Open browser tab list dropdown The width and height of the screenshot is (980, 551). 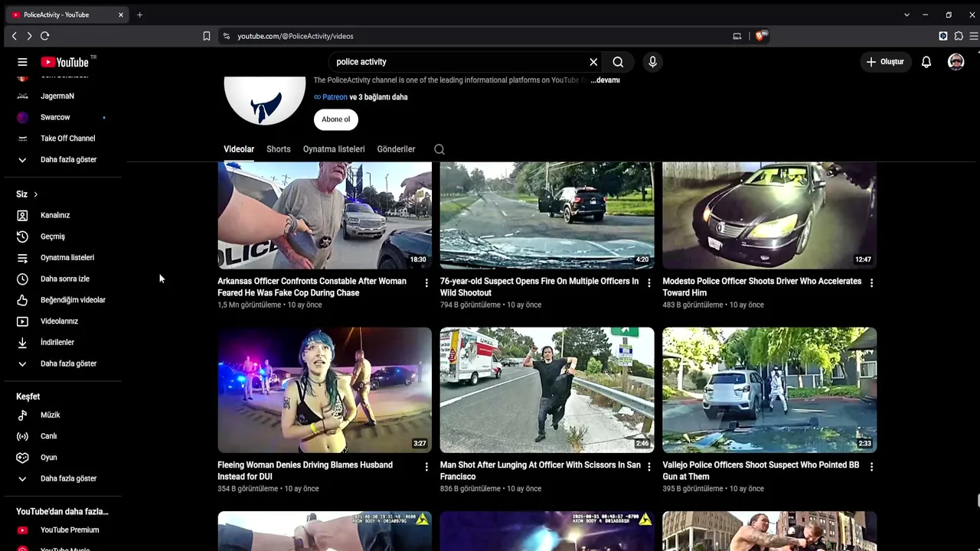pyautogui.click(x=906, y=15)
